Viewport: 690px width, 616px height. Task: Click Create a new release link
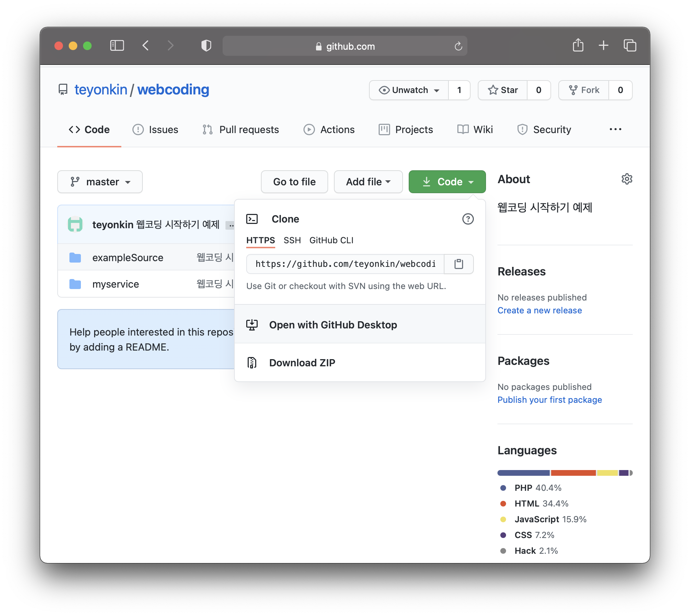pyautogui.click(x=540, y=311)
